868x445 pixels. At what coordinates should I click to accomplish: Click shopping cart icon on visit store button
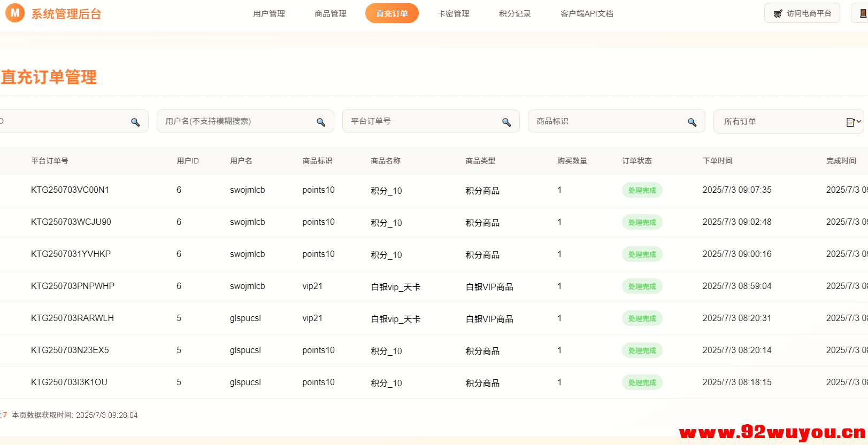coord(778,14)
